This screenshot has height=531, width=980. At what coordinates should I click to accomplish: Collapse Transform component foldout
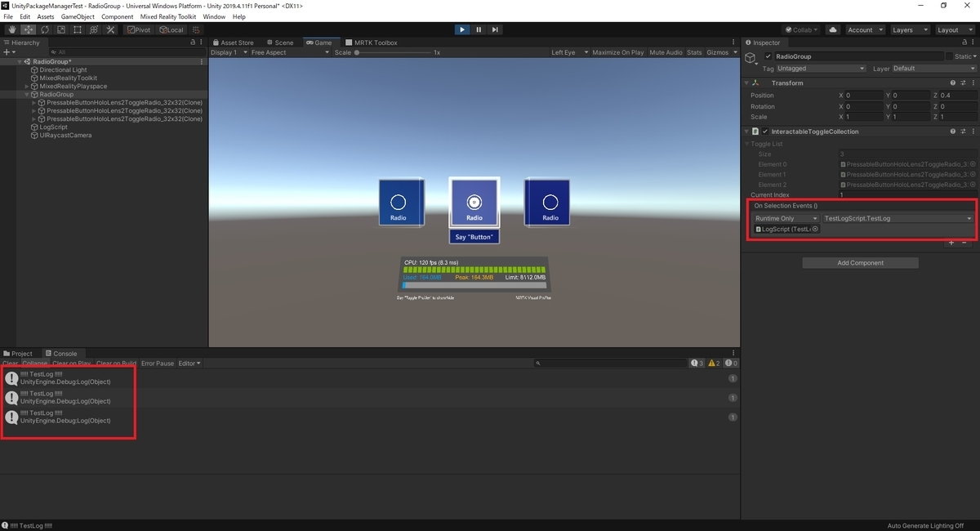pyautogui.click(x=747, y=83)
